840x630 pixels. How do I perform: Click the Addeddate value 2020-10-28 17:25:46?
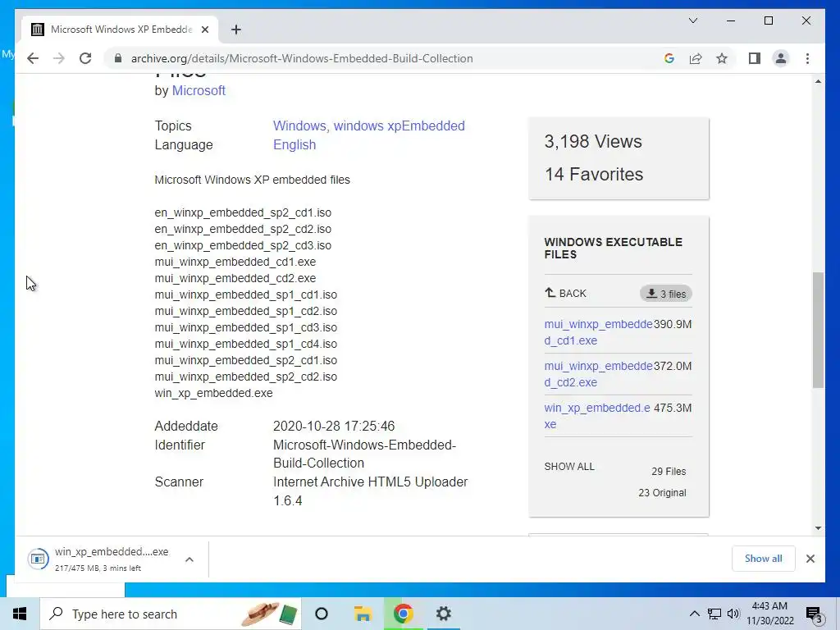click(x=334, y=427)
